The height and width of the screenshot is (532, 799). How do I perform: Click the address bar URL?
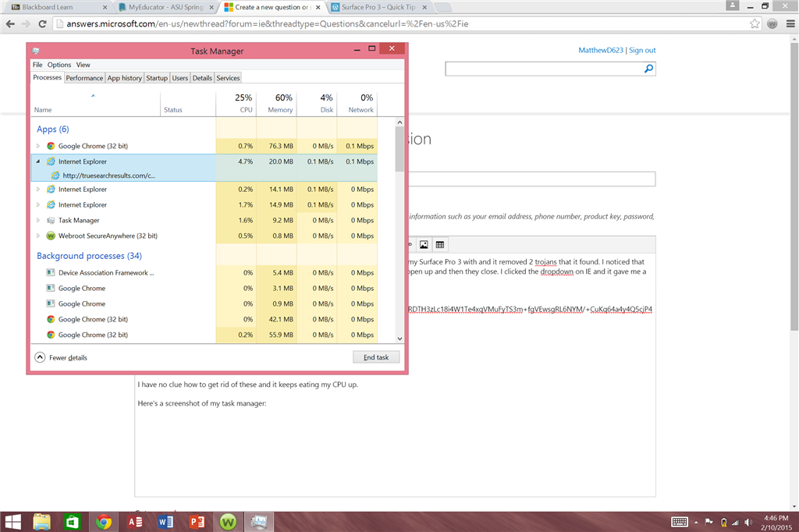coord(267,23)
